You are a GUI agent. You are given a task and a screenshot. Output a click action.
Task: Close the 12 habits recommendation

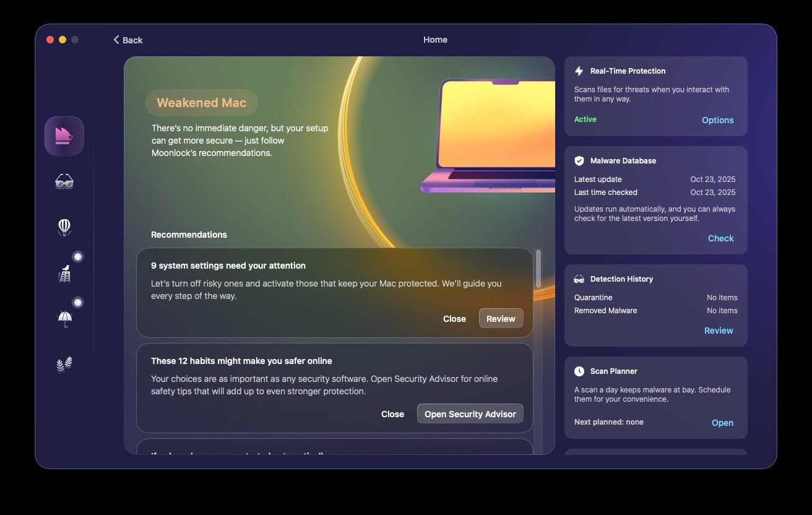(x=392, y=414)
